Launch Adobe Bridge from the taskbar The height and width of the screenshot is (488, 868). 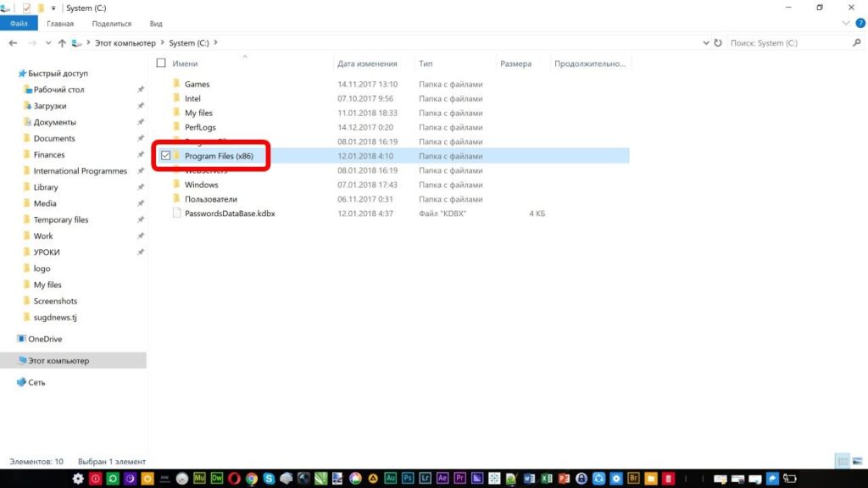[633, 479]
